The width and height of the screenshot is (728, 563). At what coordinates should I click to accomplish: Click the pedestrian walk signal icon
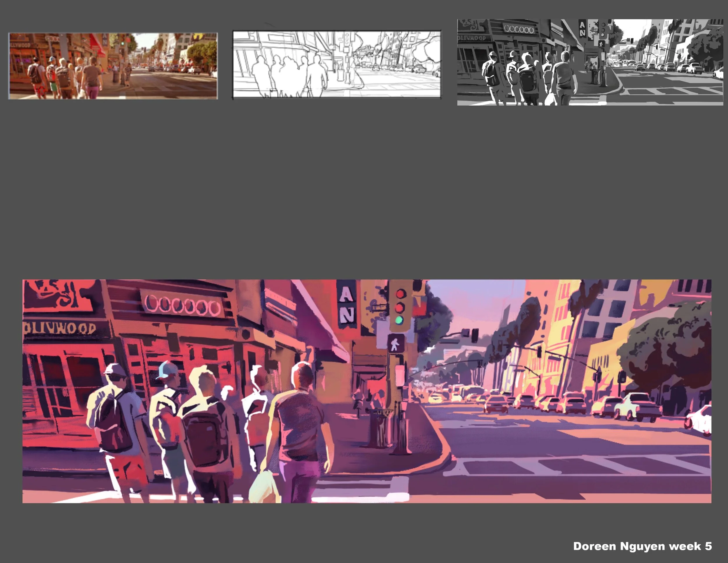click(x=396, y=343)
